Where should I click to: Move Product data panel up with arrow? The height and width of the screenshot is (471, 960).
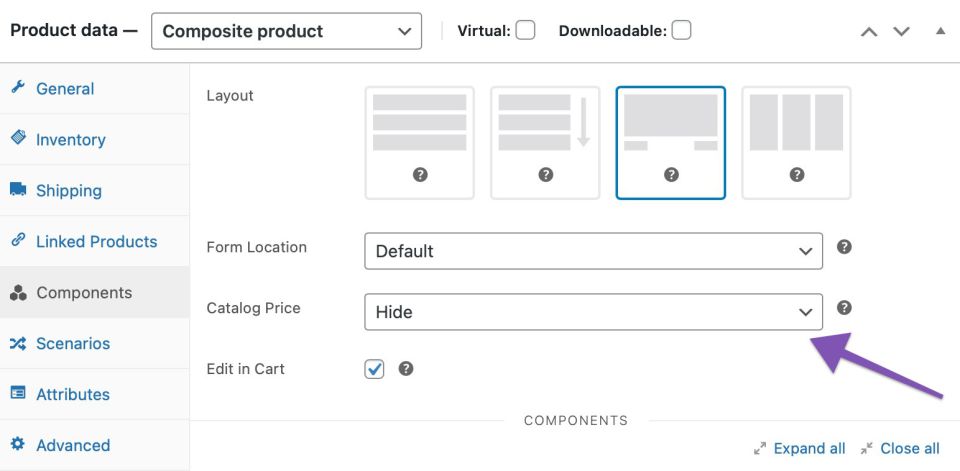coord(869,31)
